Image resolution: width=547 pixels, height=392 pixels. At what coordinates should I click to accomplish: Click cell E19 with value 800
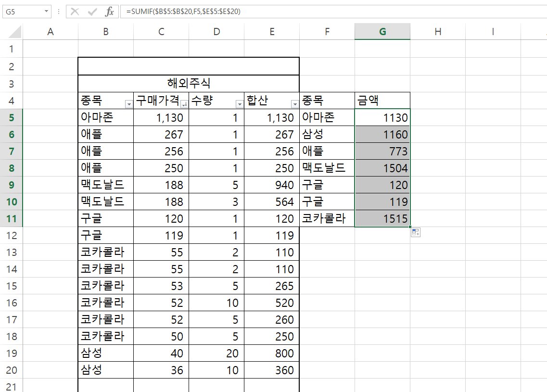[272, 354]
